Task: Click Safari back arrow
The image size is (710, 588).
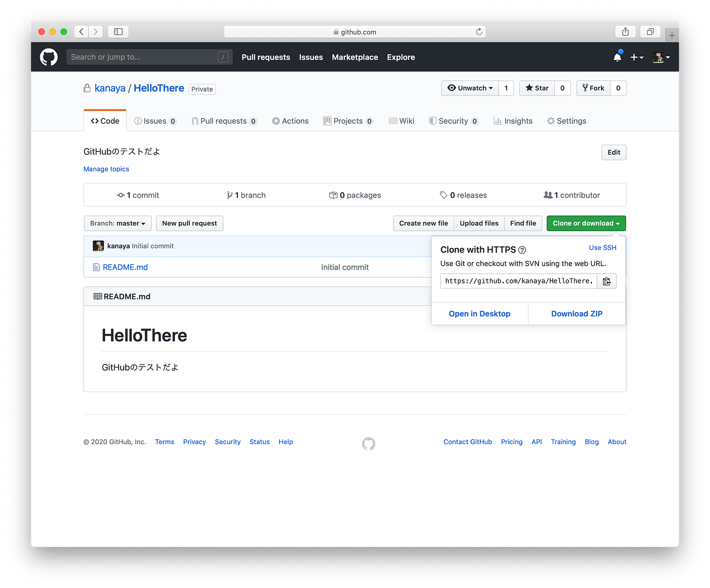Action: (81, 31)
